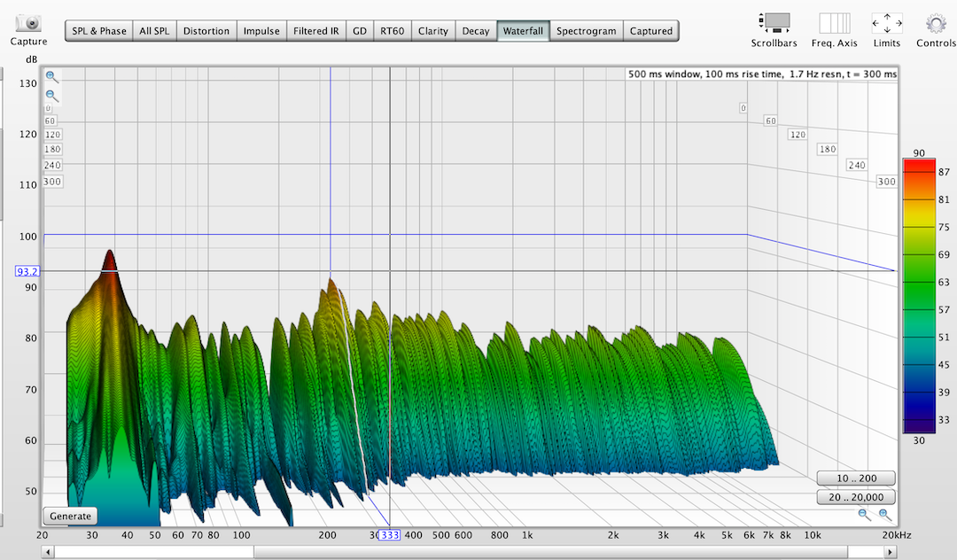
Task: Go to the RT60 tab
Action: click(x=392, y=31)
